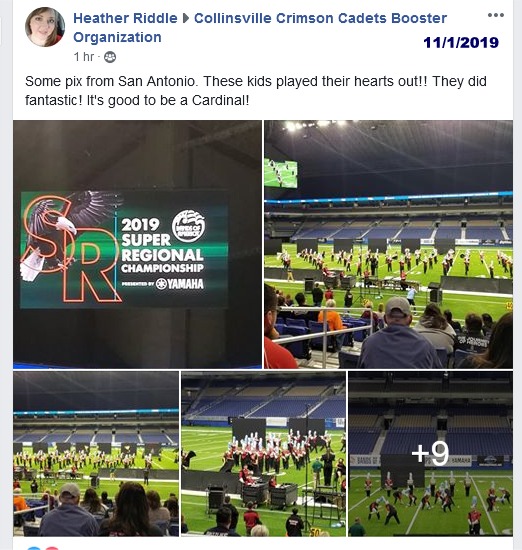Screen dimensions: 522x550
Task: Click the triangle arrow between poster and group
Action: coord(186,19)
